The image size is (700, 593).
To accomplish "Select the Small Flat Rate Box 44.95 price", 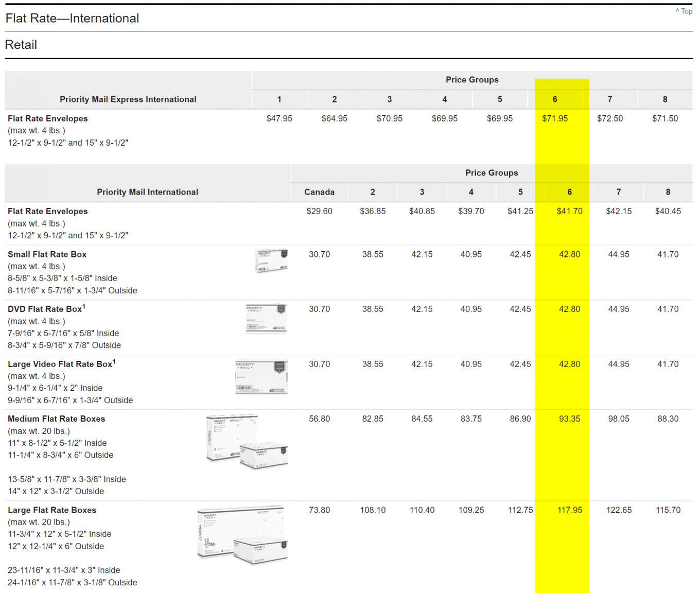I will click(x=619, y=254).
